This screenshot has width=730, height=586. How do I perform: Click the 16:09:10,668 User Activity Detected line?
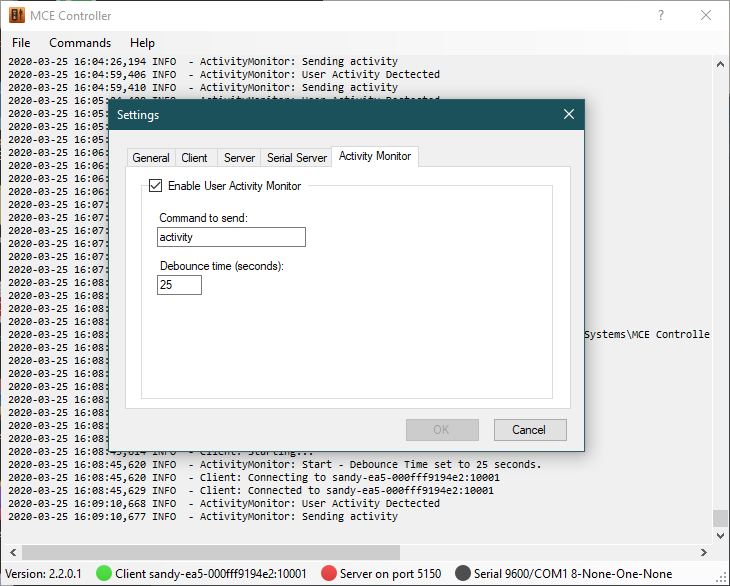[224, 504]
